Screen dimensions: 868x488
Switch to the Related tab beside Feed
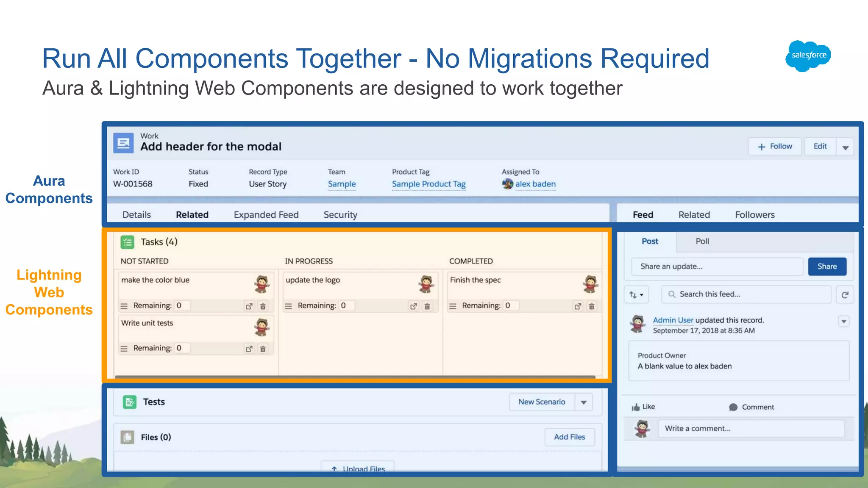pyautogui.click(x=694, y=215)
